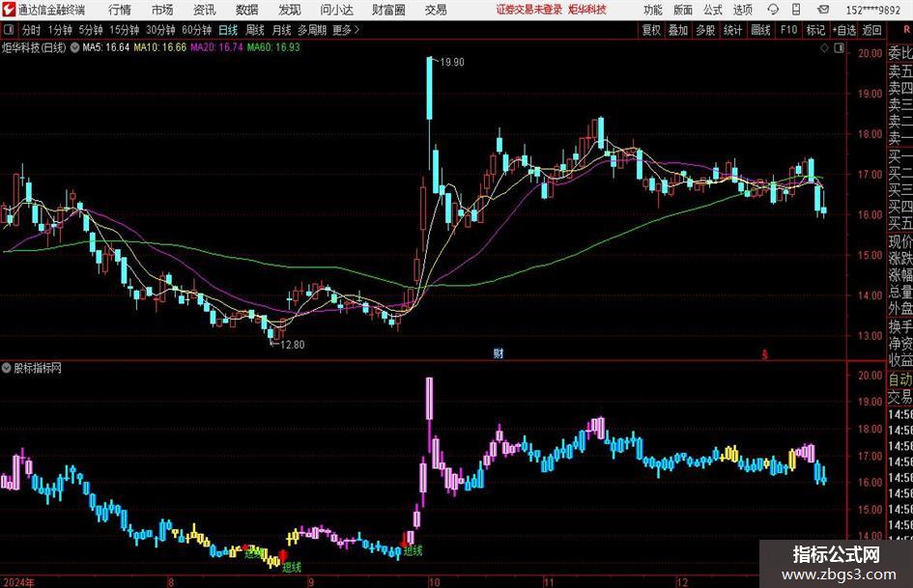Open the 行情 menu
This screenshot has width=913, height=588.
[120, 10]
